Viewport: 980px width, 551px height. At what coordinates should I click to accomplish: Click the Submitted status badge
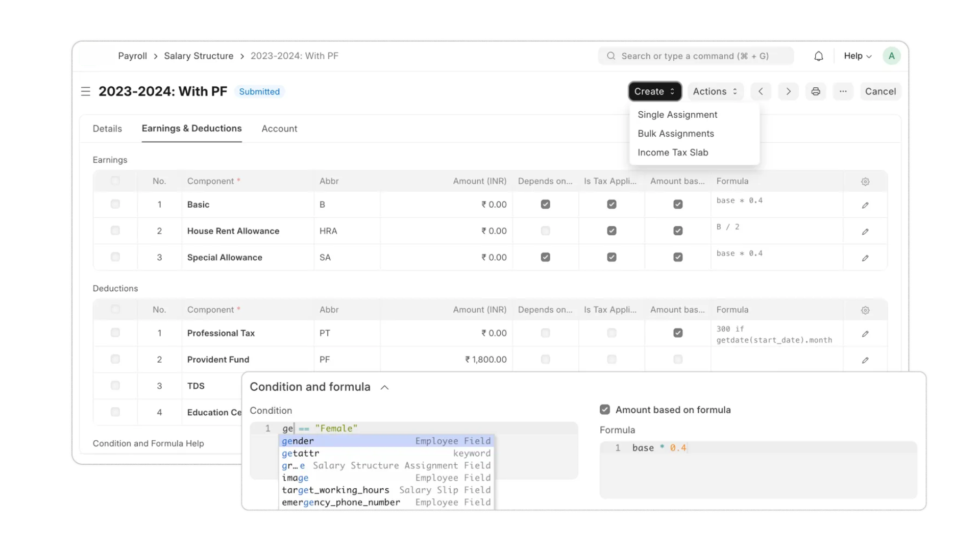tap(259, 91)
